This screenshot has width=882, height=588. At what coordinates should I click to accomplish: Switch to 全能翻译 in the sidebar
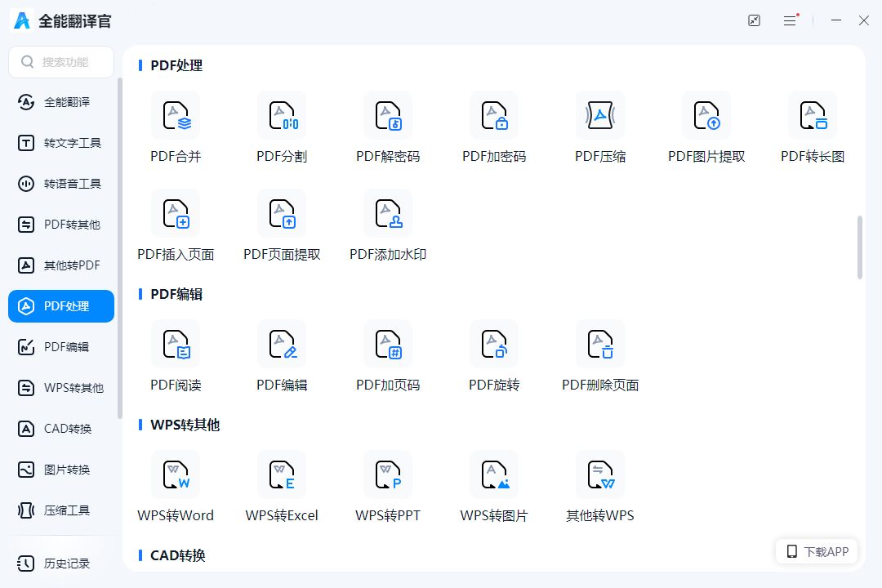coord(61,102)
